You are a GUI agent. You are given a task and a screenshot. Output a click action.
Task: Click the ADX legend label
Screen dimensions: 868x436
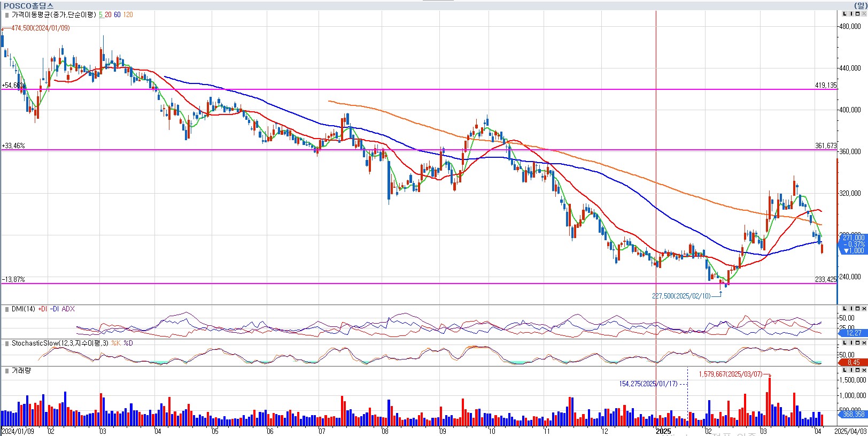(x=68, y=309)
